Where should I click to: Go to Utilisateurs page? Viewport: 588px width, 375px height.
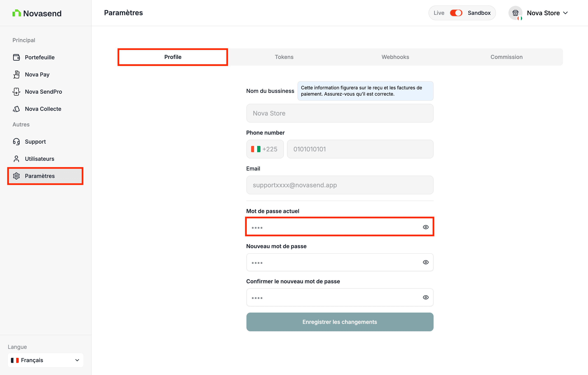(x=45, y=159)
